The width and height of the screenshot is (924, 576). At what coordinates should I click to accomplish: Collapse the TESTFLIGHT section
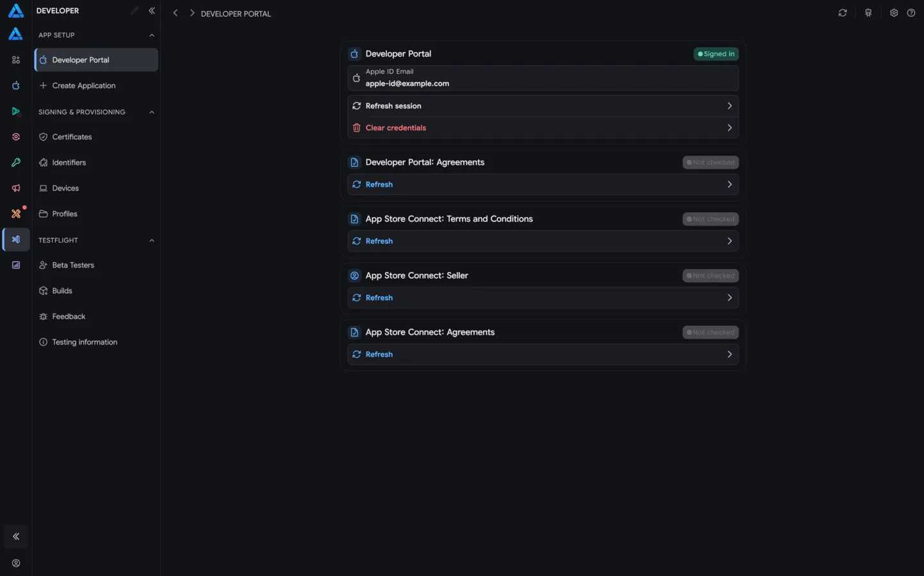click(x=151, y=241)
